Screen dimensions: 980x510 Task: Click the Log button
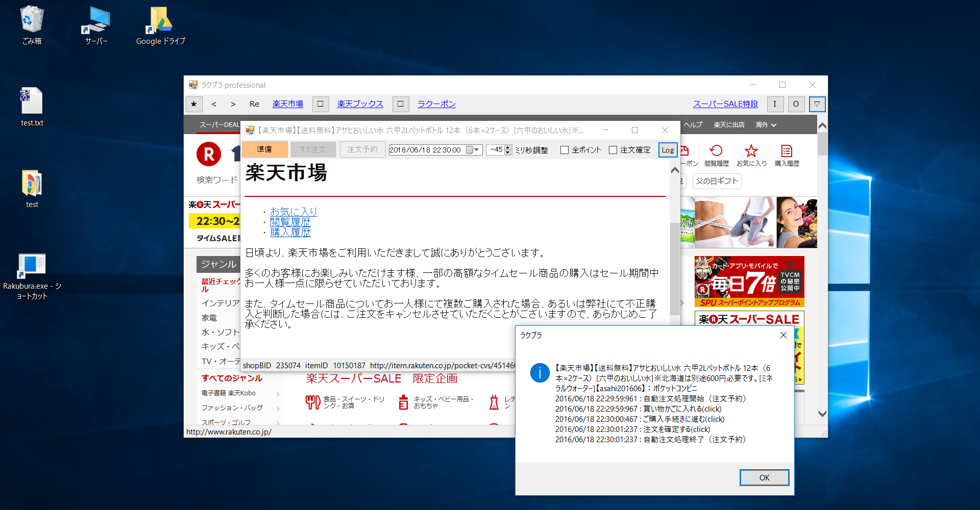[668, 150]
